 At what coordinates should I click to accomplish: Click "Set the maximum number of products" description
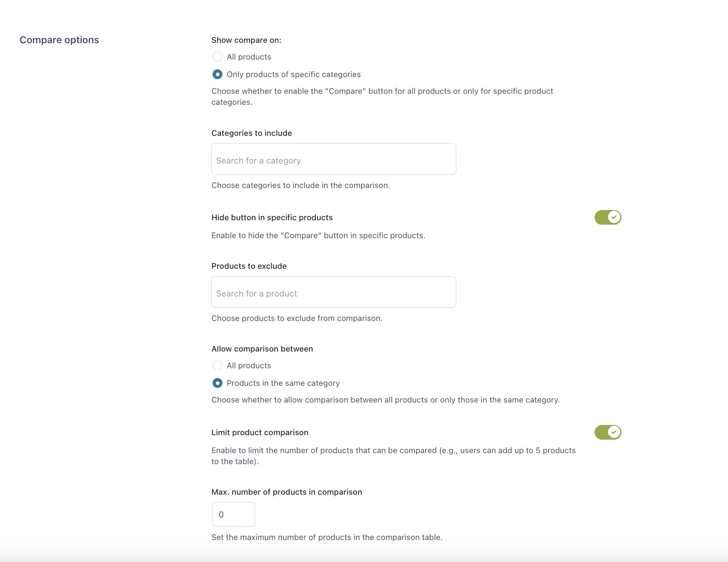pyautogui.click(x=326, y=537)
